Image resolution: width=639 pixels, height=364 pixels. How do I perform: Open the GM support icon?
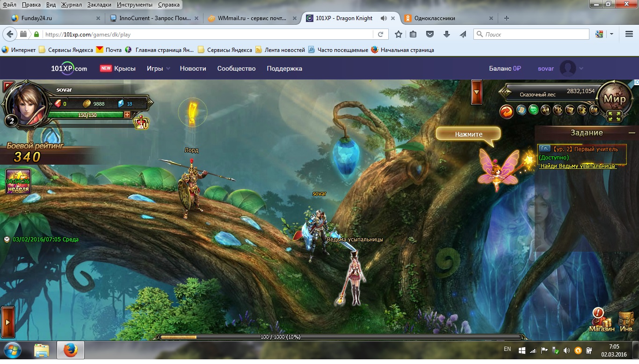click(x=594, y=110)
